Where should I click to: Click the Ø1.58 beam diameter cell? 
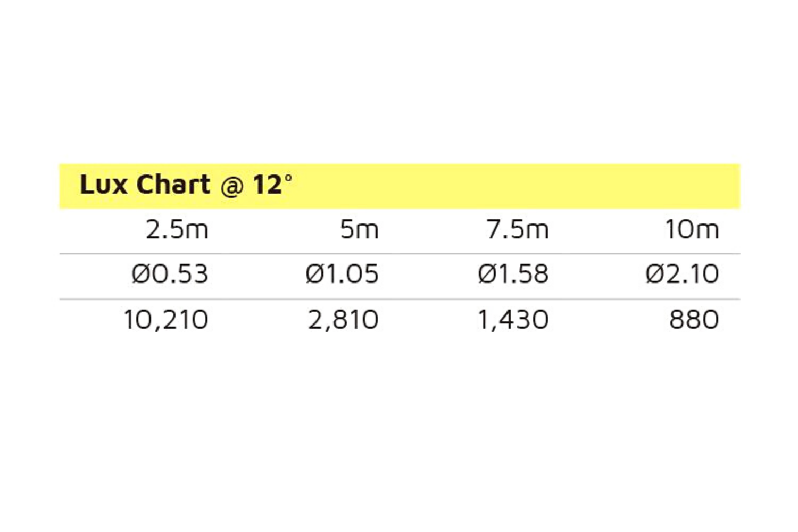point(513,275)
